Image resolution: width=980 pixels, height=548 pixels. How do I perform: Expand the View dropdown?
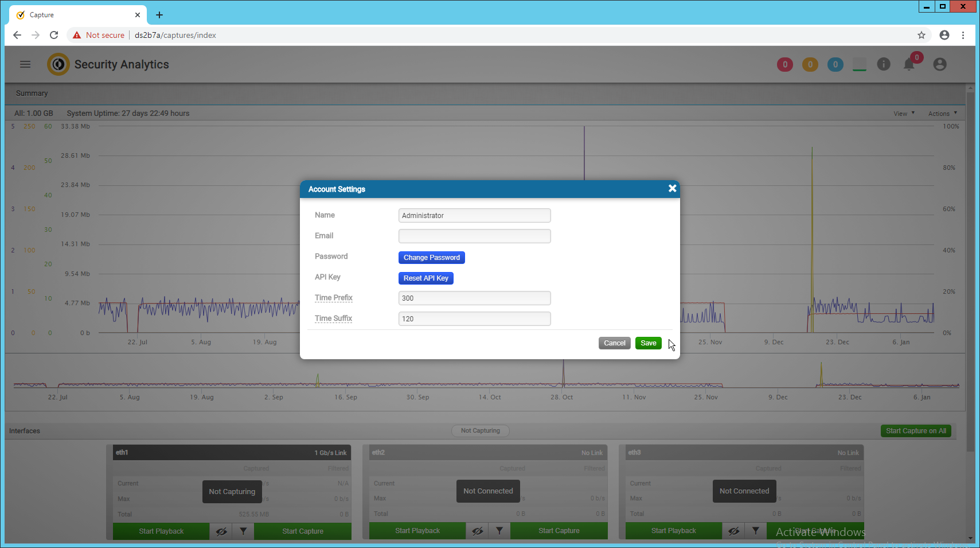(x=904, y=114)
